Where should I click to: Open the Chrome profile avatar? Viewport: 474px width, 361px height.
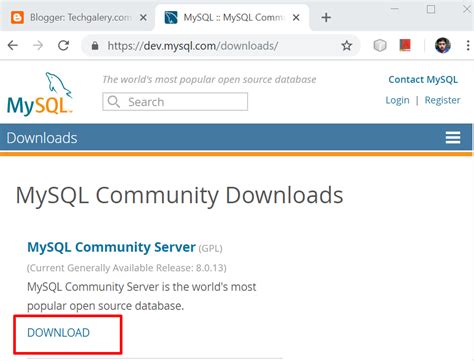(443, 45)
